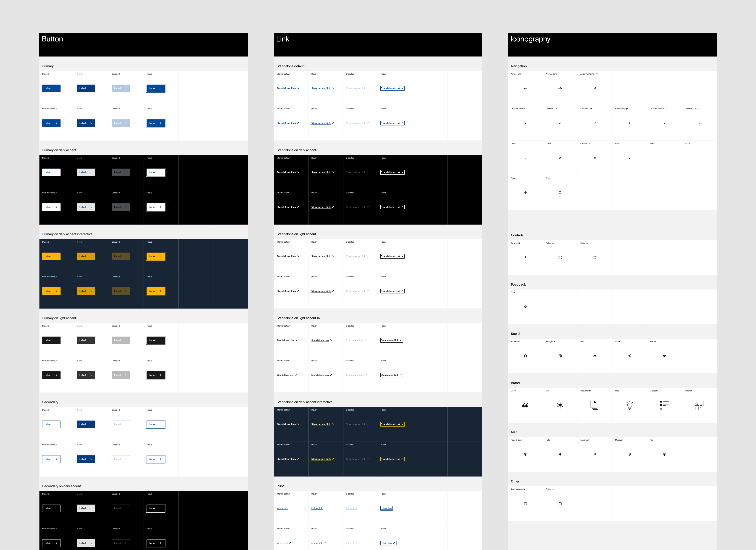Click the Print social icon

click(x=595, y=356)
